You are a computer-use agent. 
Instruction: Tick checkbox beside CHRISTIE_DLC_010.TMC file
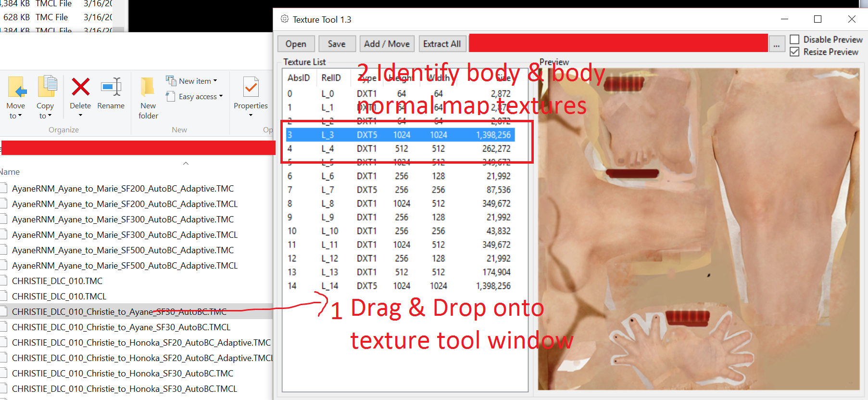(3, 281)
